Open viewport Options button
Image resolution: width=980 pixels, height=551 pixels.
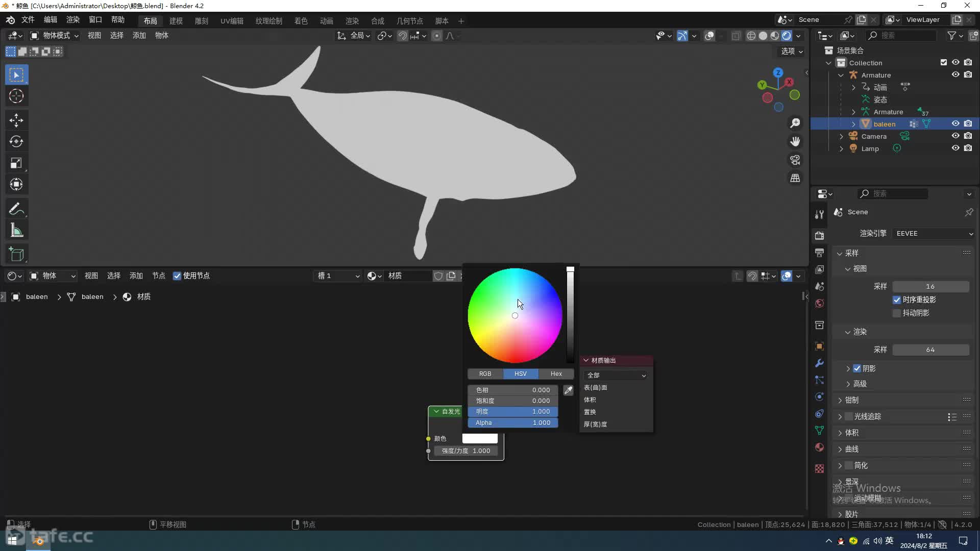point(792,52)
